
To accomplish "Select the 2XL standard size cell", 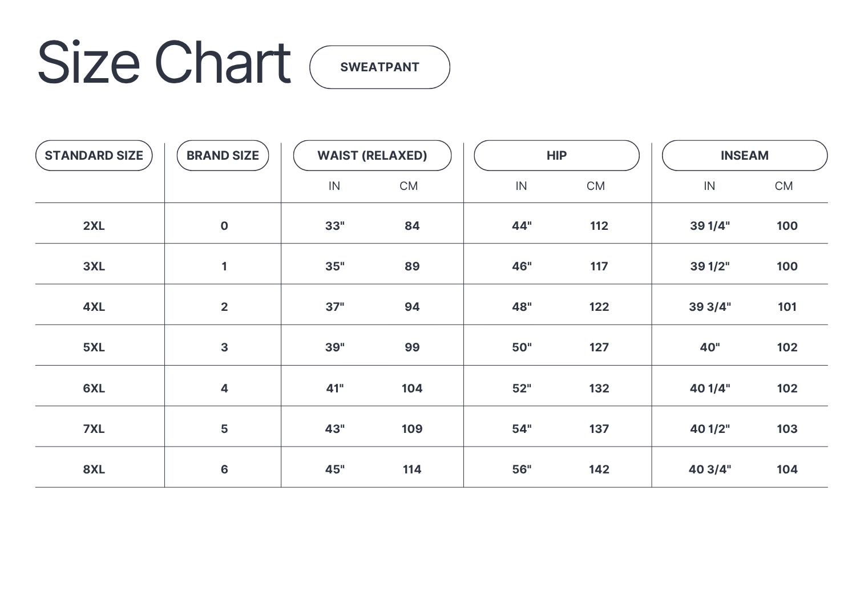I will click(94, 226).
